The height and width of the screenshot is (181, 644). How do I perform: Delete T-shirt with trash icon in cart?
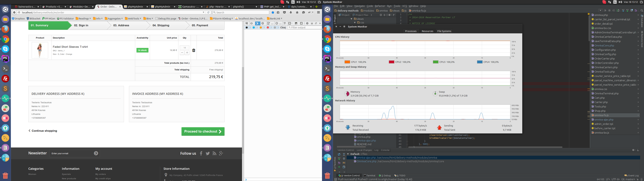194,50
